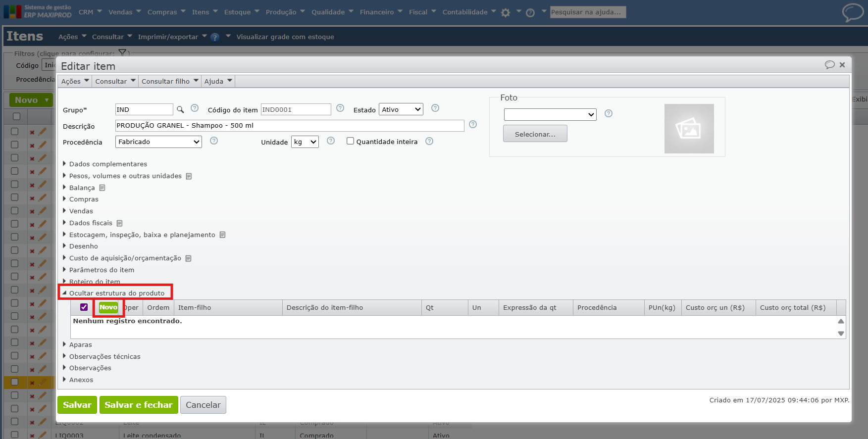Open the dialog Consultar menu

(115, 81)
